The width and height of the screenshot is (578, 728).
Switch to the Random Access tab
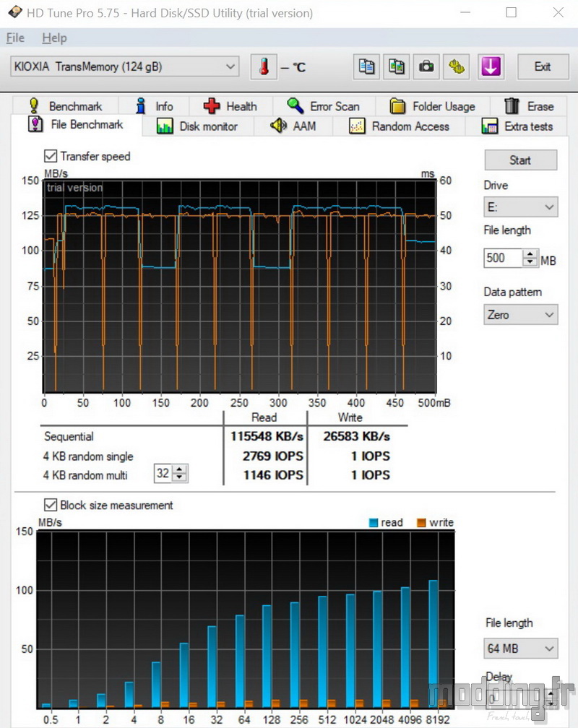click(x=399, y=126)
